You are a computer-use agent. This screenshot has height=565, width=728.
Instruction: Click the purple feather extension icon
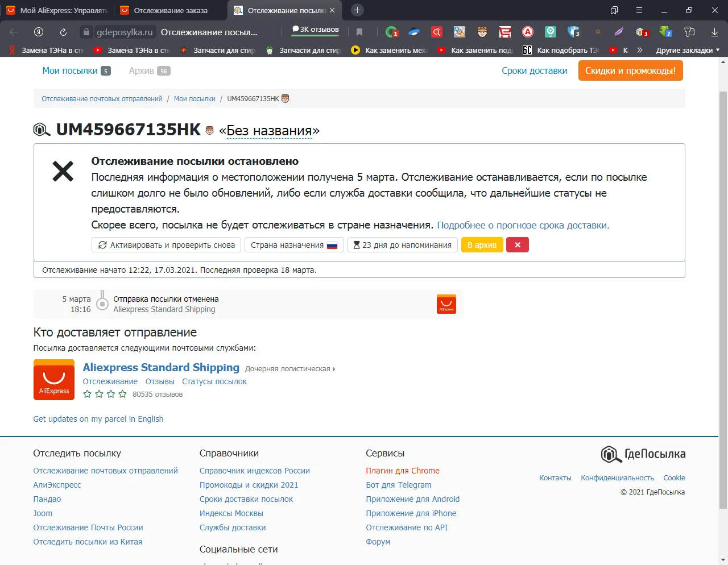coord(619,32)
